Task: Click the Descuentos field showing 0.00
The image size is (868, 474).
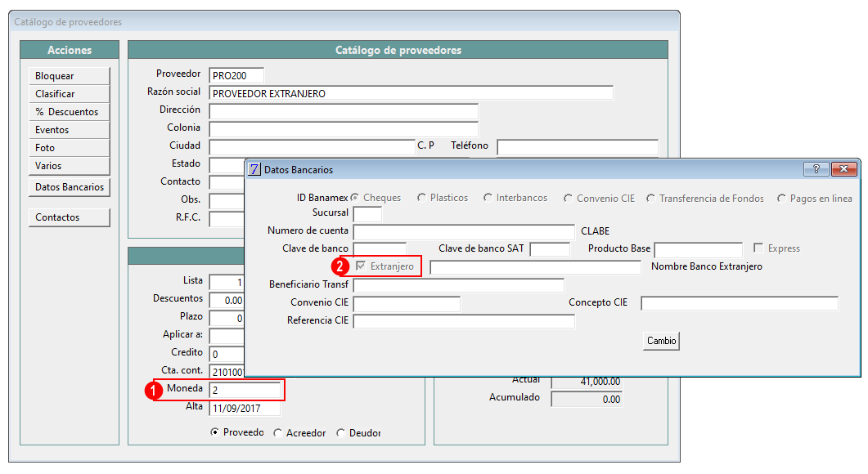Action: click(227, 300)
